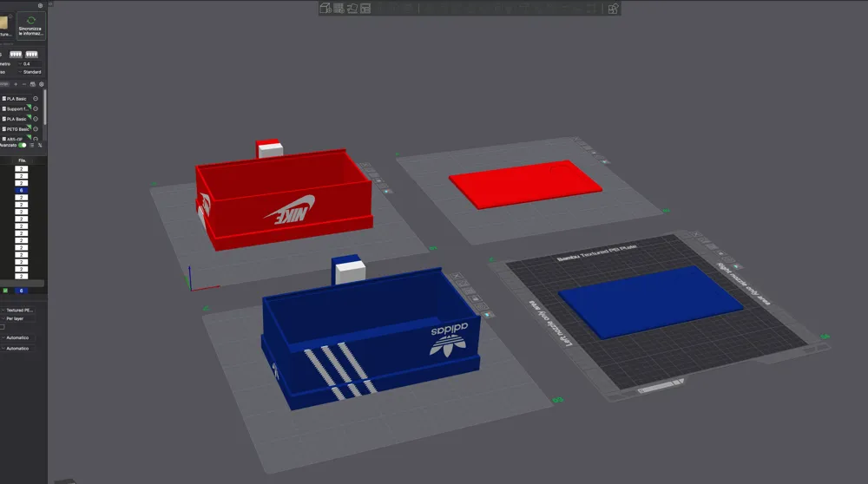Toggle the green checkbox in the object list
The width and height of the screenshot is (868, 484).
point(5,291)
